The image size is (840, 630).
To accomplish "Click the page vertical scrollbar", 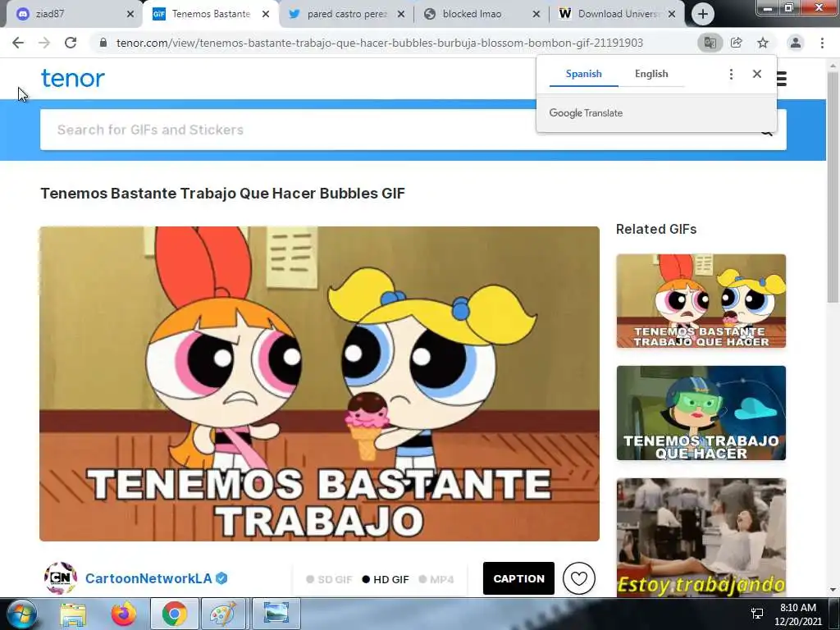I will point(833,188).
